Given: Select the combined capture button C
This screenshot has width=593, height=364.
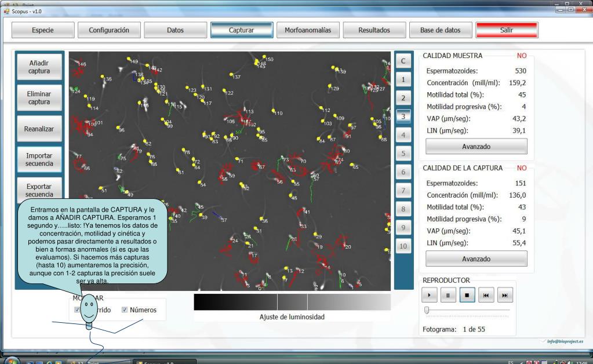Looking at the screenshot, I should click(403, 61).
